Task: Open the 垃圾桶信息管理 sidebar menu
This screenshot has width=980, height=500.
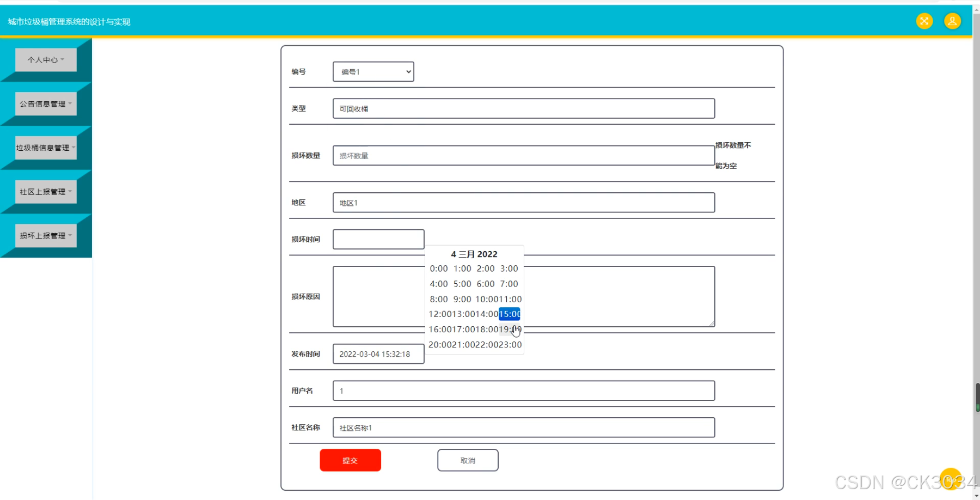Action: [x=46, y=148]
